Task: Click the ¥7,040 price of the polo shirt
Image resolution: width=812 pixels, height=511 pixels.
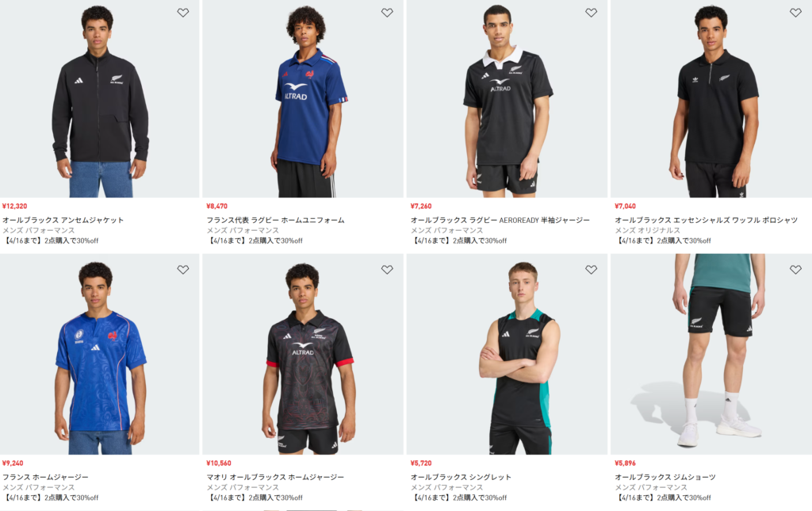Action: [x=625, y=206]
